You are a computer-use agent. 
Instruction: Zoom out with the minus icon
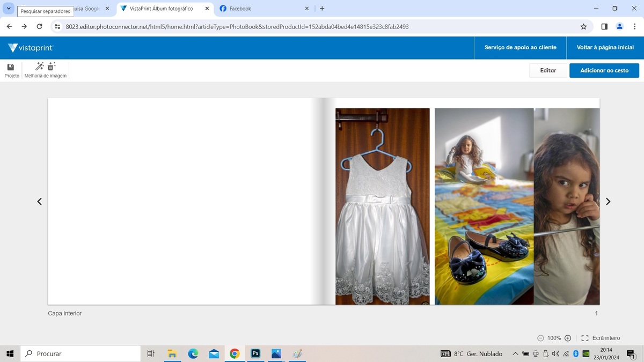point(540,338)
